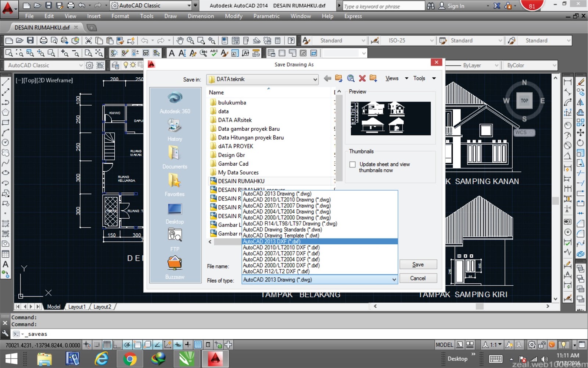Open the Buzzsaw location in dialog

175,268
